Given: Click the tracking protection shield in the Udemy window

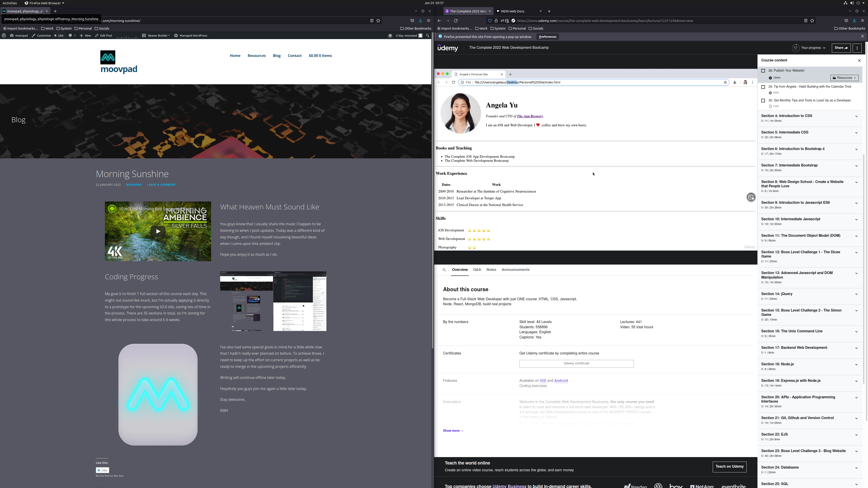Looking at the screenshot, I should [490, 21].
